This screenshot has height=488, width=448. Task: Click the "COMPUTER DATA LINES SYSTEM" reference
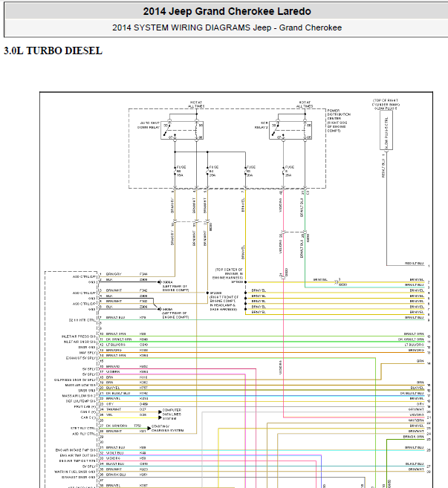(x=172, y=414)
